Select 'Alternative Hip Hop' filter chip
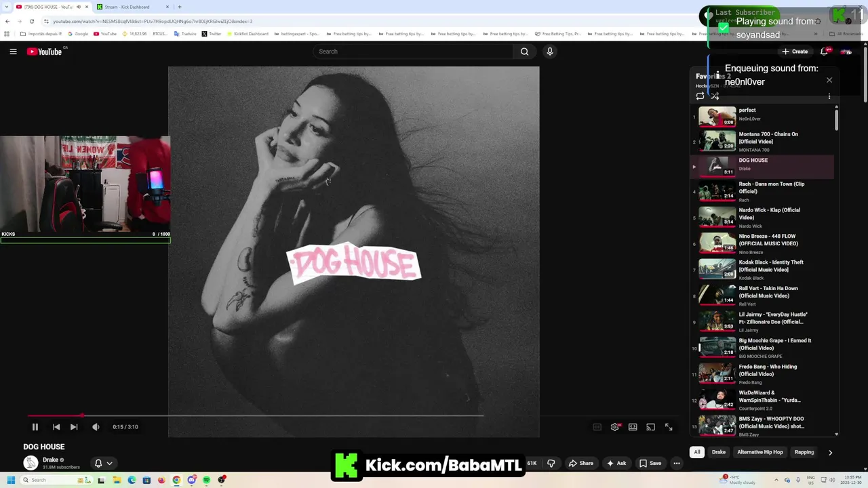This screenshot has height=488, width=868. pos(760,452)
